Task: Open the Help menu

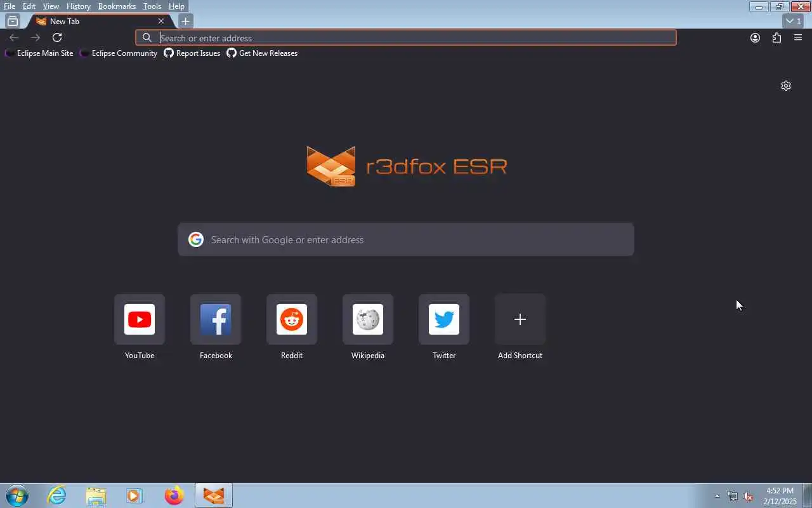Action: [x=176, y=6]
